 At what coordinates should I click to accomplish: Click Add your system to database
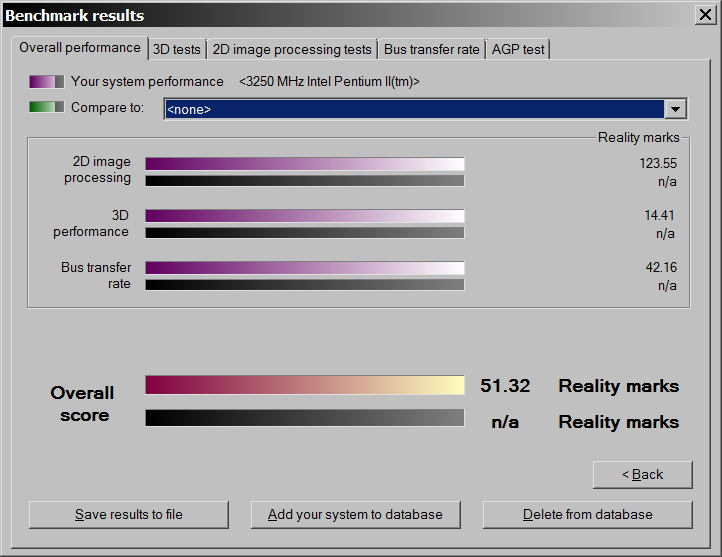[x=355, y=514]
